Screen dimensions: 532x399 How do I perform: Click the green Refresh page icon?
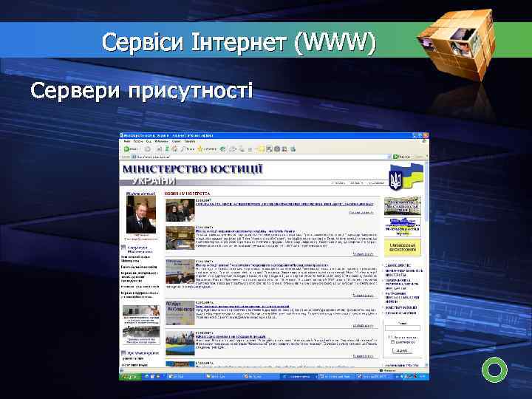[x=167, y=149]
